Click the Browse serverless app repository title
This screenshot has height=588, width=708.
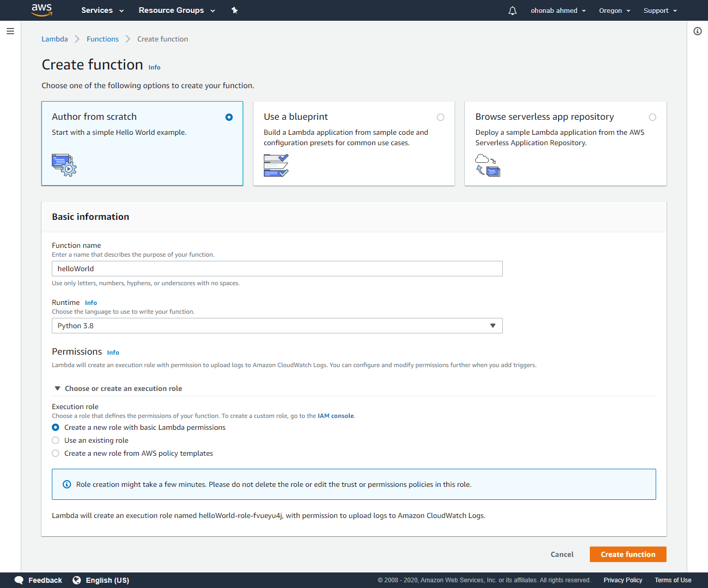[544, 117]
